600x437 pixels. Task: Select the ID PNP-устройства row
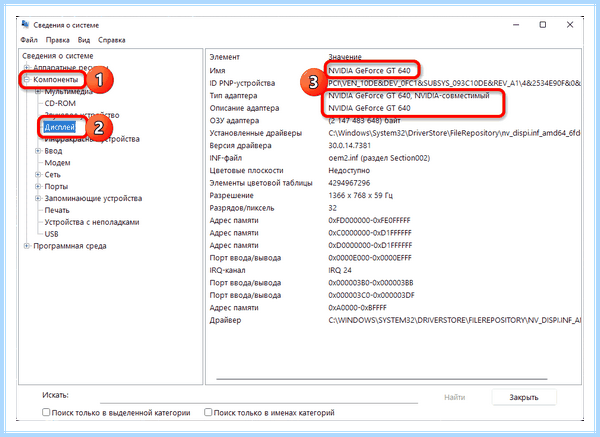coord(393,83)
